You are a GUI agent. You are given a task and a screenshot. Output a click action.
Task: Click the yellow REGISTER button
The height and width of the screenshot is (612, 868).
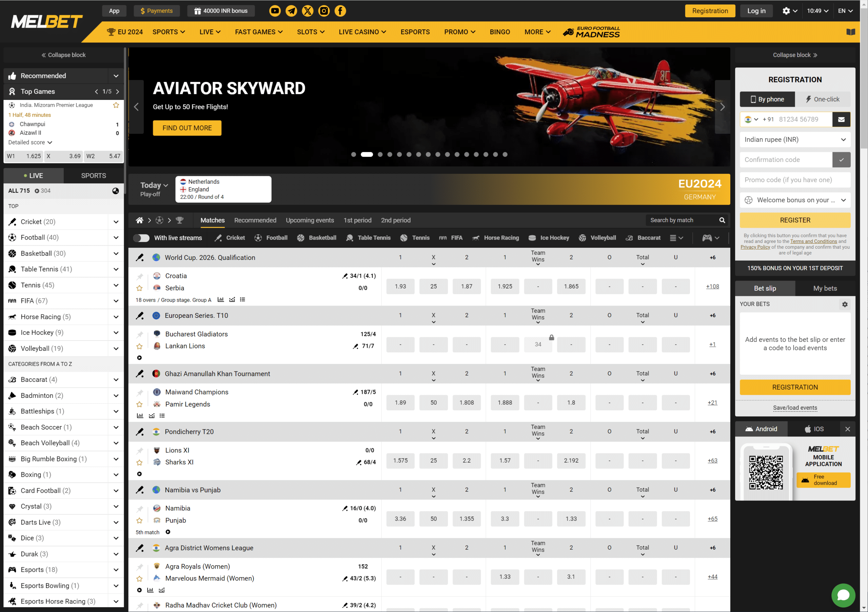[795, 220]
